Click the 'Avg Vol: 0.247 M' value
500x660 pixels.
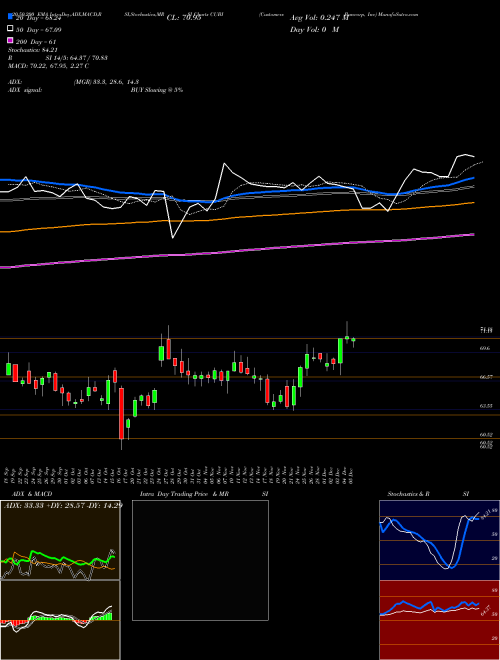319,18
